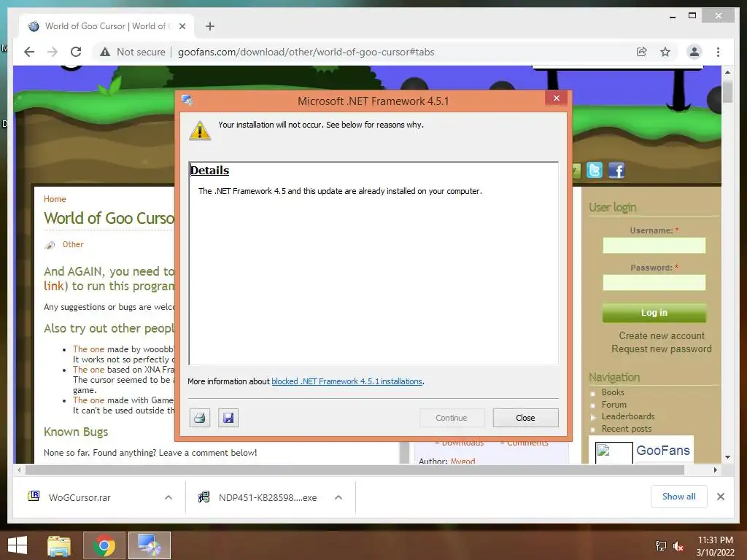Click the Details heading in dialog
This screenshot has height=560, width=747.
click(209, 171)
